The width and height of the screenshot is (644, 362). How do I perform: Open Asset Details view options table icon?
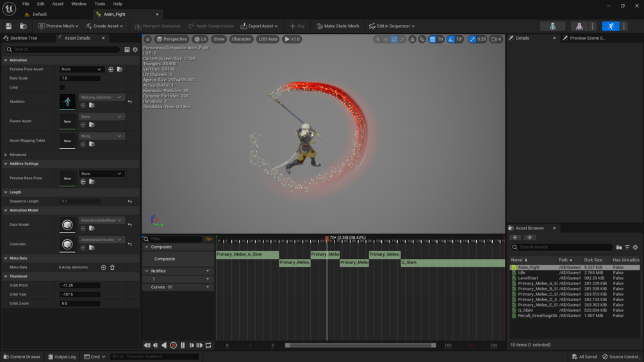(127, 49)
